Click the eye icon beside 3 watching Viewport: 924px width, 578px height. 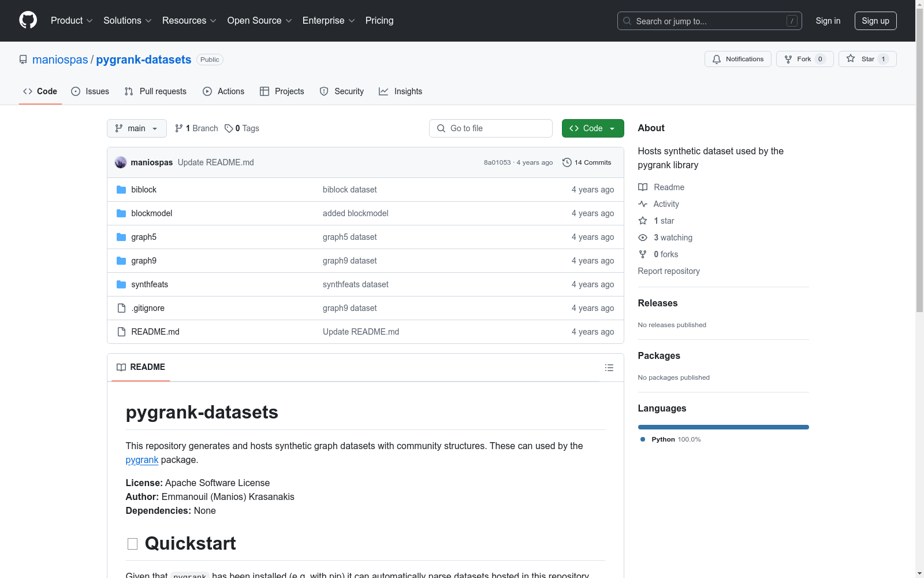(x=643, y=238)
